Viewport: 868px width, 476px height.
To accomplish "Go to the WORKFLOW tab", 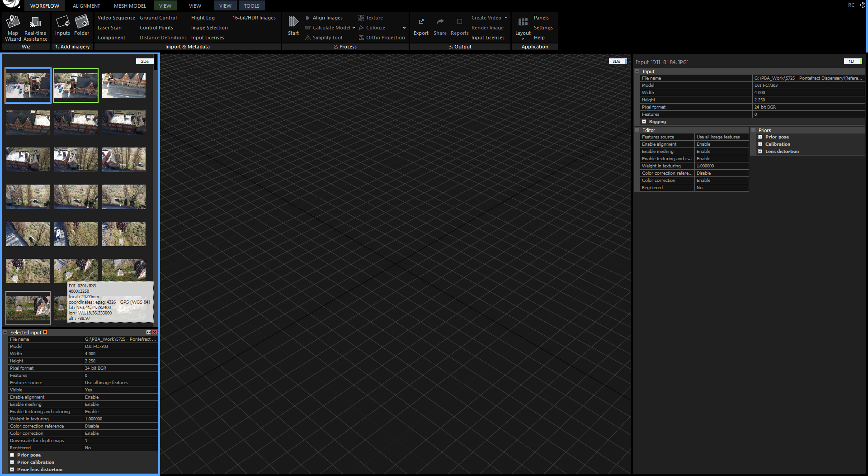I will click(x=45, y=6).
